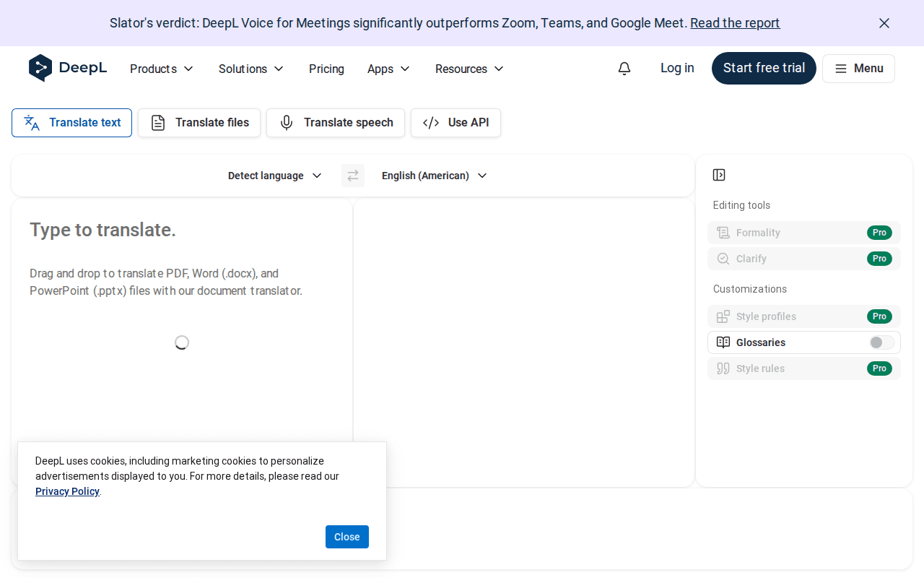The image size is (924, 578).
Task: Open the notifications bell
Action: tap(624, 68)
